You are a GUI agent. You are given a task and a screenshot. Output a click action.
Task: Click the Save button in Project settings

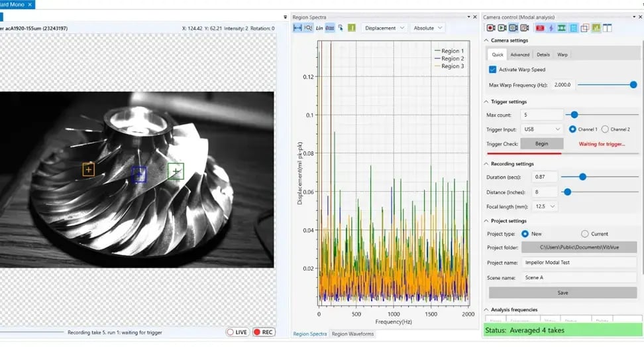pyautogui.click(x=563, y=293)
